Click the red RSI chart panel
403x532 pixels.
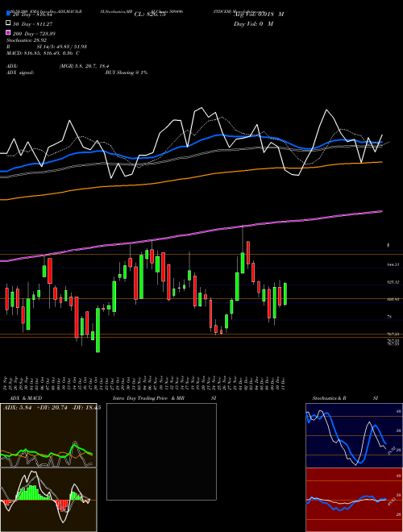click(354, 500)
